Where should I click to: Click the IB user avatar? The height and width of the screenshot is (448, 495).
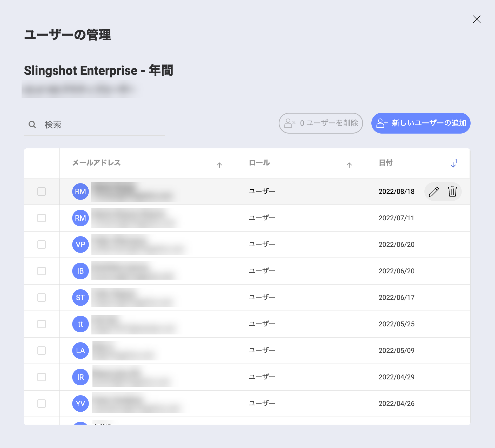[81, 271]
